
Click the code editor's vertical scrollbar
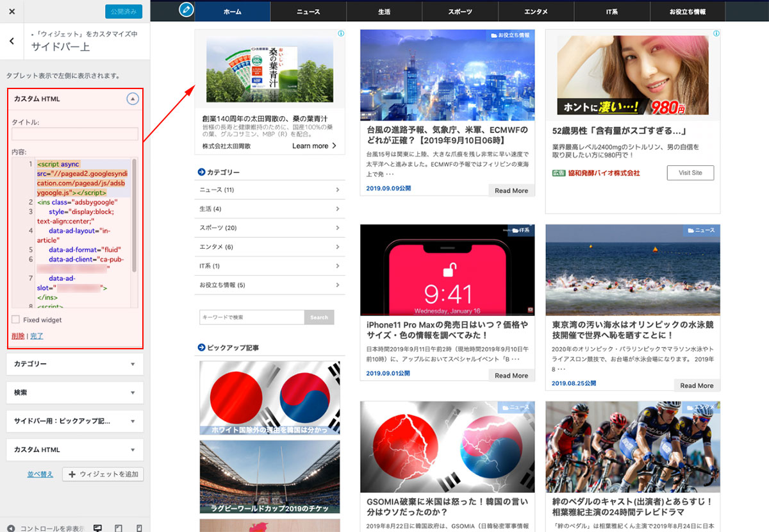pos(134,215)
